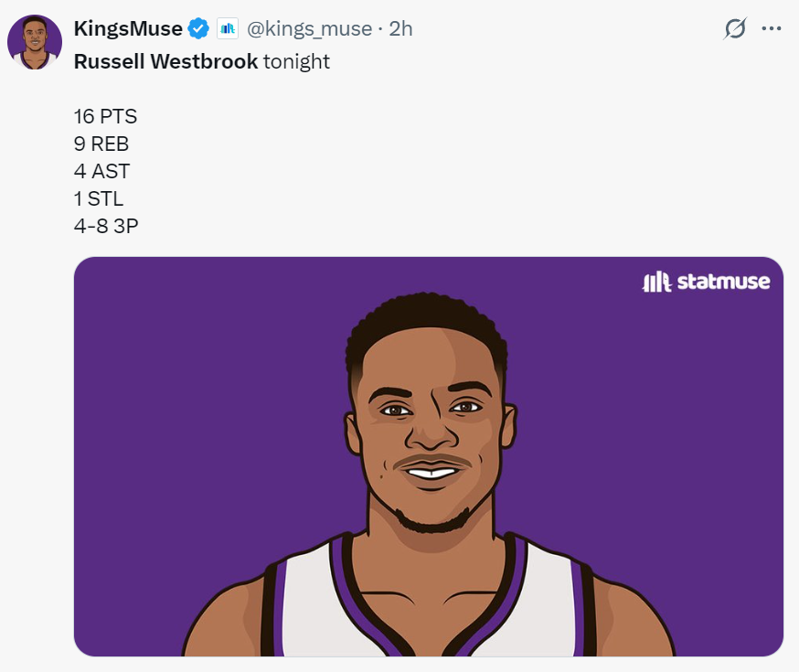This screenshot has height=672, width=799.
Task: Click the "1 STL" stat line
Action: tap(99, 197)
